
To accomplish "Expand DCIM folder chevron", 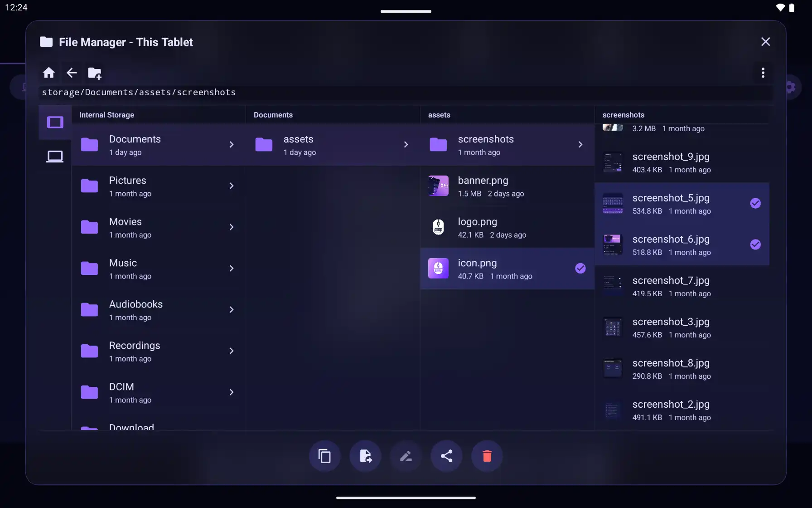I will [x=232, y=392].
